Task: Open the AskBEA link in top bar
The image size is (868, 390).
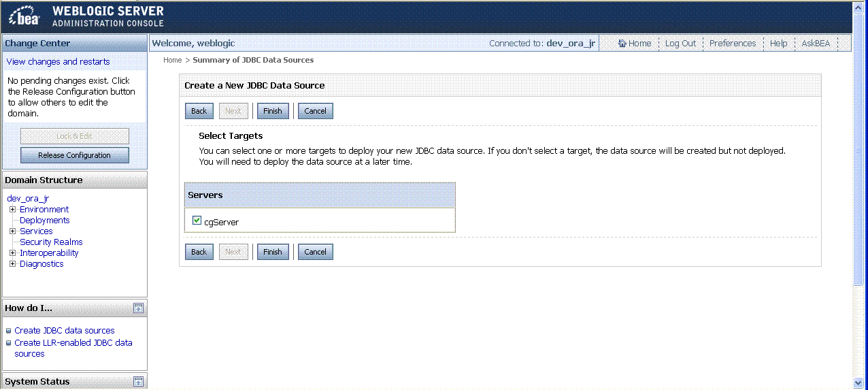Action: (816, 44)
